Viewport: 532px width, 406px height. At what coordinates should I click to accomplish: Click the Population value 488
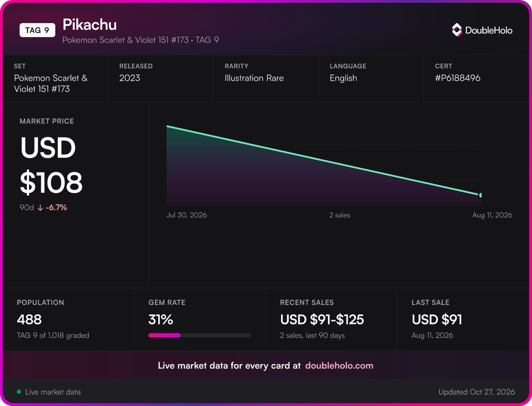click(29, 320)
